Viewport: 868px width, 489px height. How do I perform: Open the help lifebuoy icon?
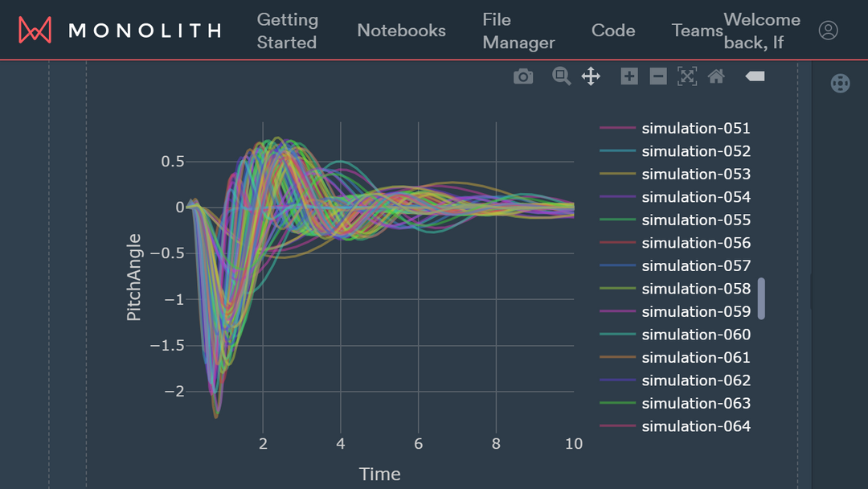coord(840,84)
